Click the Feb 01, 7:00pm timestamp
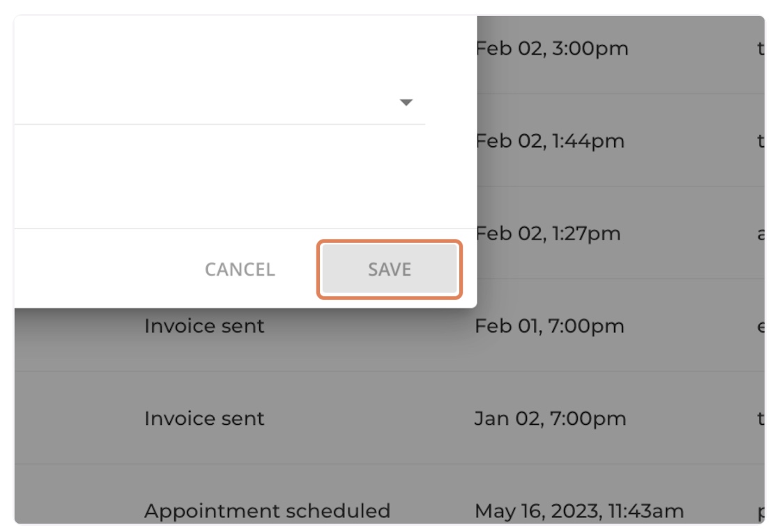This screenshot has width=775, height=532. point(549,326)
